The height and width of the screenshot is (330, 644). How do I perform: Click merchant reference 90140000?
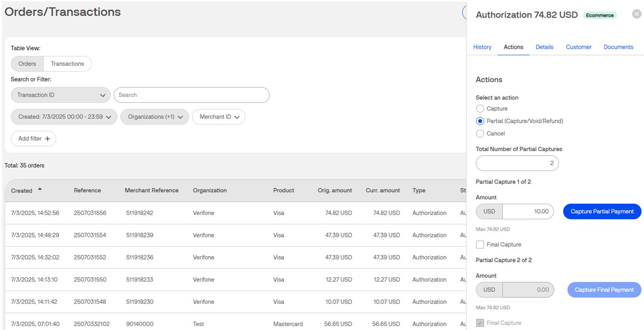(139, 324)
